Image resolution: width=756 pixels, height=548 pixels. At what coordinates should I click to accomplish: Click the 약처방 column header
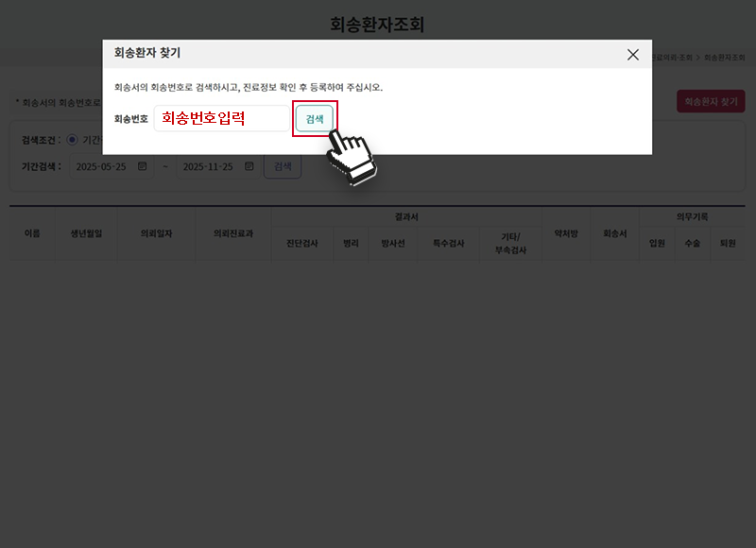[566, 232]
